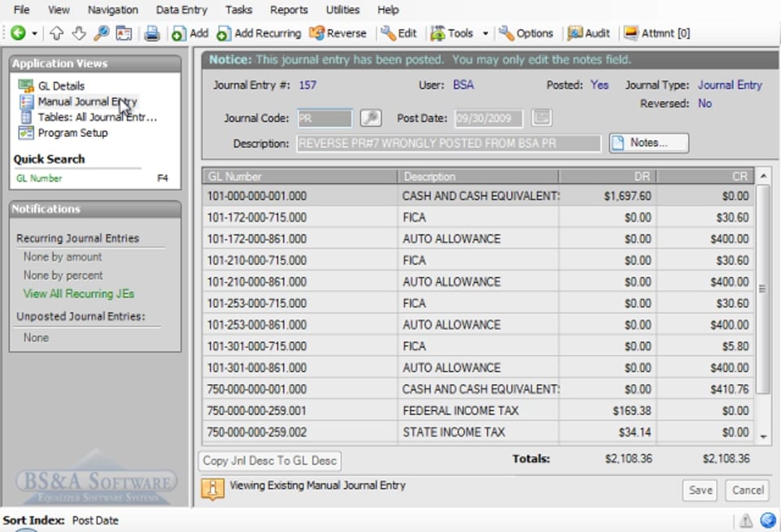Go to previous record with up arrow

coord(56,33)
